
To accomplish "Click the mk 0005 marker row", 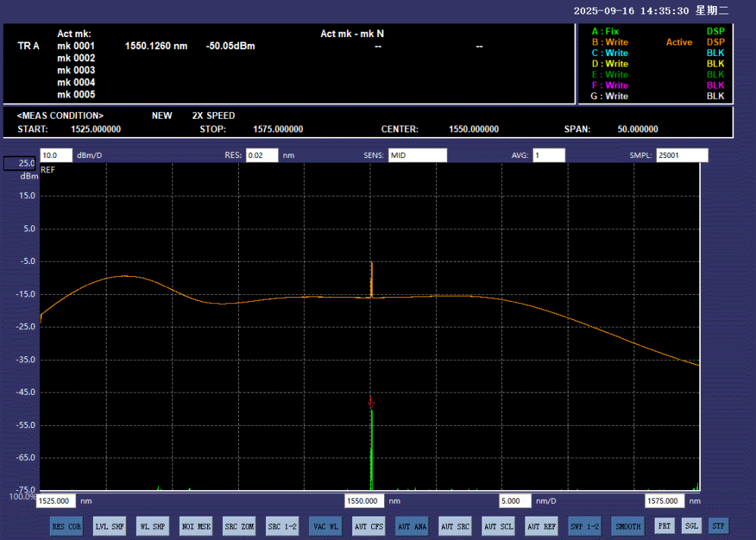I will (76, 95).
